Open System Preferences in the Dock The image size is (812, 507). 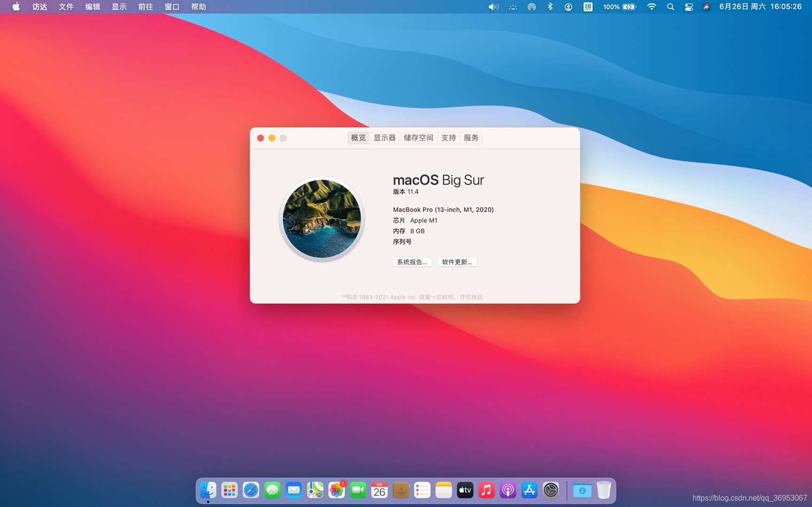pos(551,490)
